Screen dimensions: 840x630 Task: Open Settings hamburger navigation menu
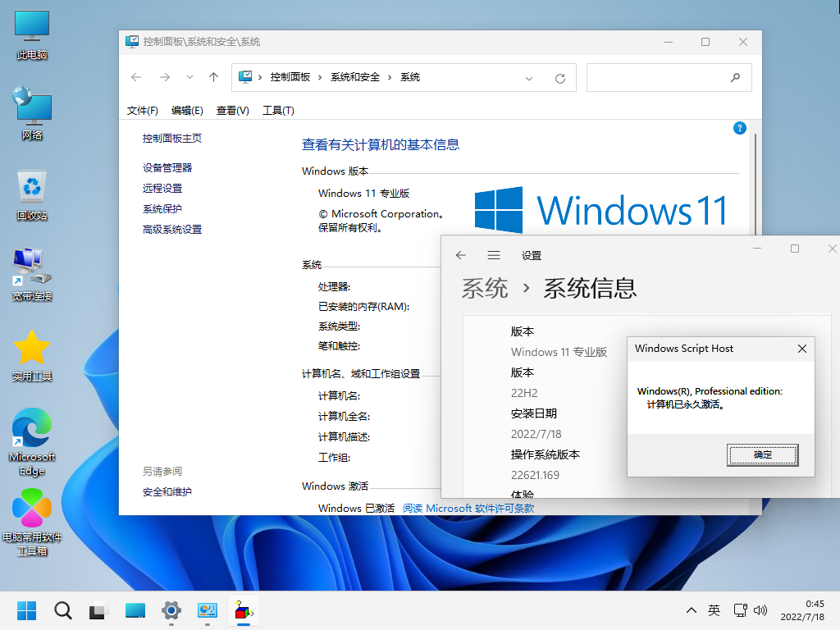(493, 256)
